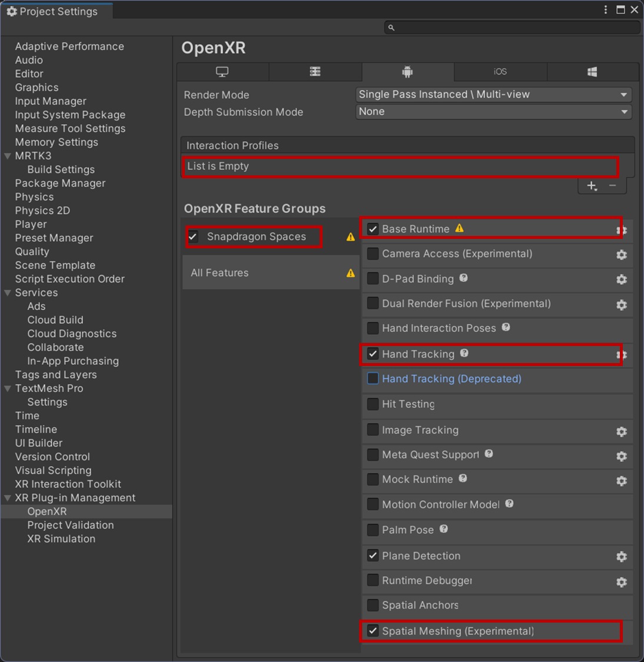Open the Render Mode dropdown

(x=493, y=94)
